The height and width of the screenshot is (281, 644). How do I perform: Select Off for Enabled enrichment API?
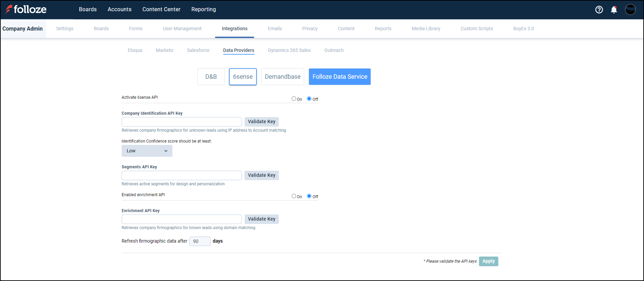pyautogui.click(x=309, y=196)
